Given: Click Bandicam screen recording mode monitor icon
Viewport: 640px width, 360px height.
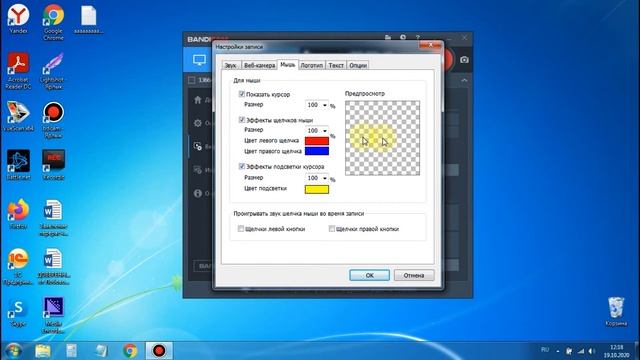Looking at the screenshot, I should 199,60.
